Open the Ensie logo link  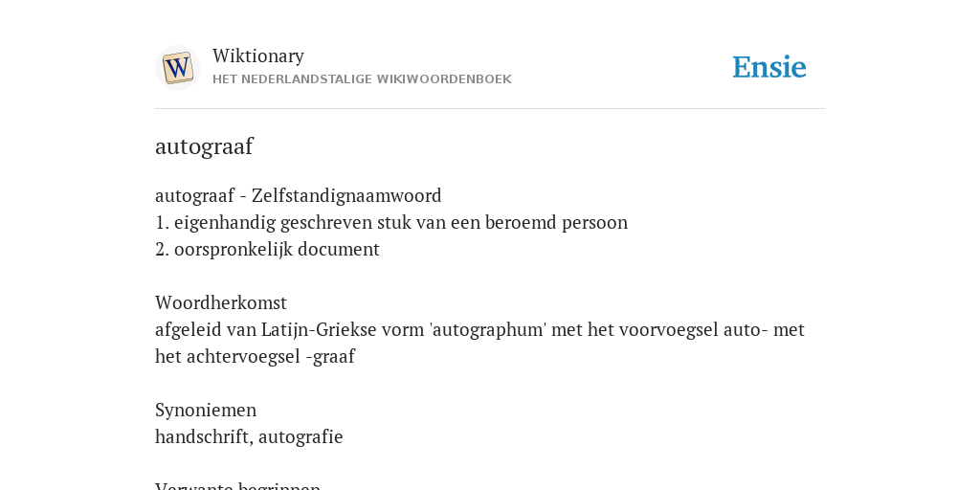pos(768,67)
